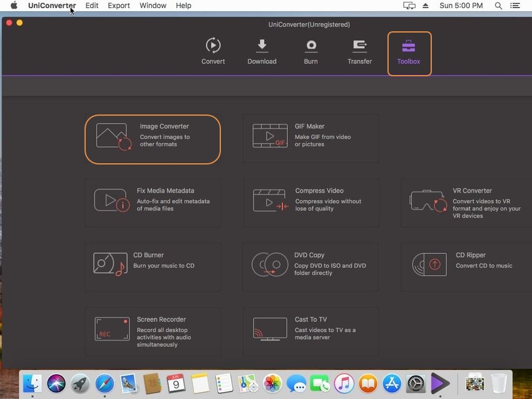532x399 pixels.
Task: Open Safari from the Dock
Action: pos(104,383)
